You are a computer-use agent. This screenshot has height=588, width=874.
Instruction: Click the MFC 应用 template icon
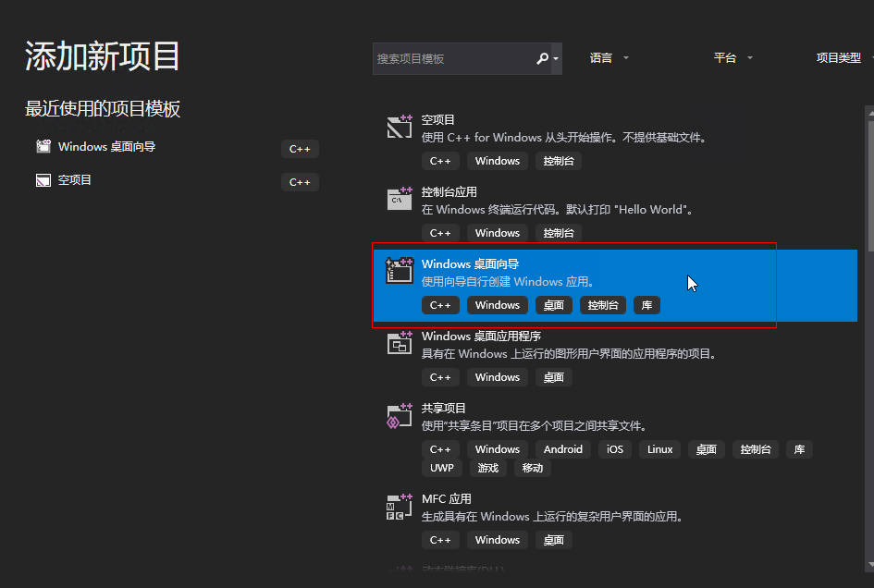(400, 507)
